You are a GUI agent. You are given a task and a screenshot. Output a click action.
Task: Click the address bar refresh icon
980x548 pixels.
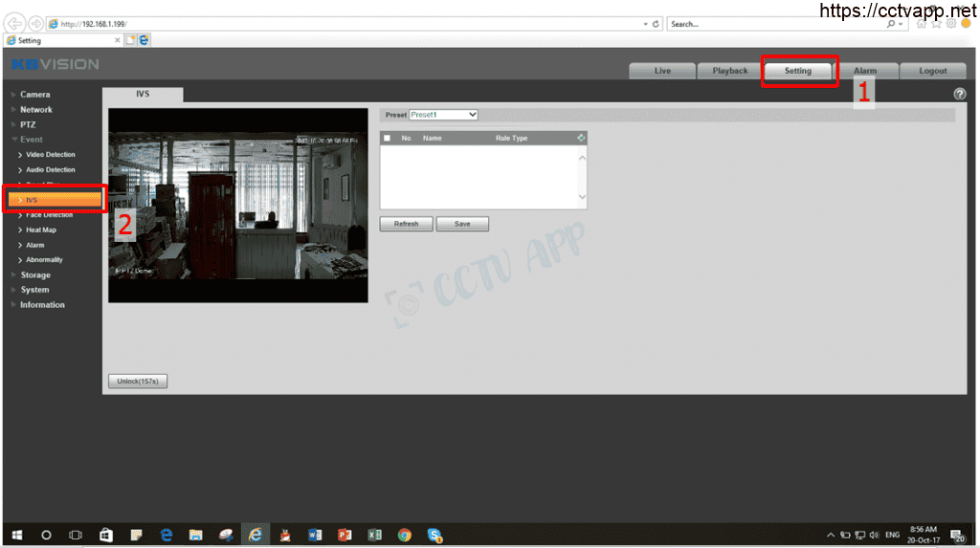pyautogui.click(x=656, y=24)
